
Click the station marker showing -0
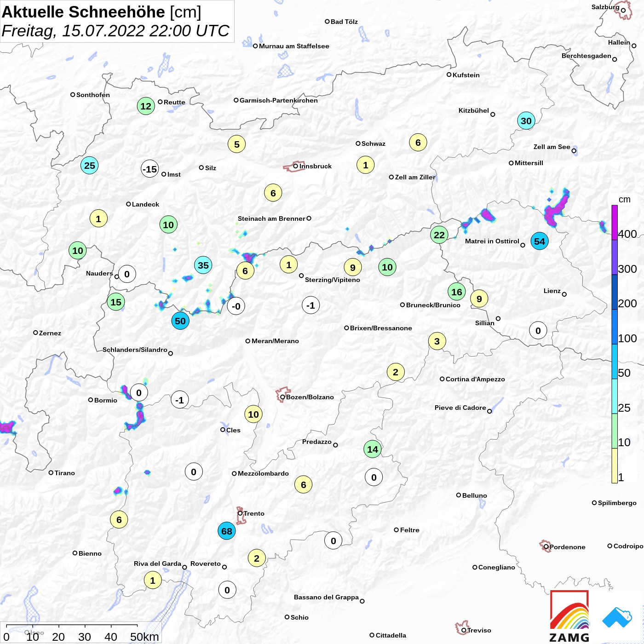(236, 306)
